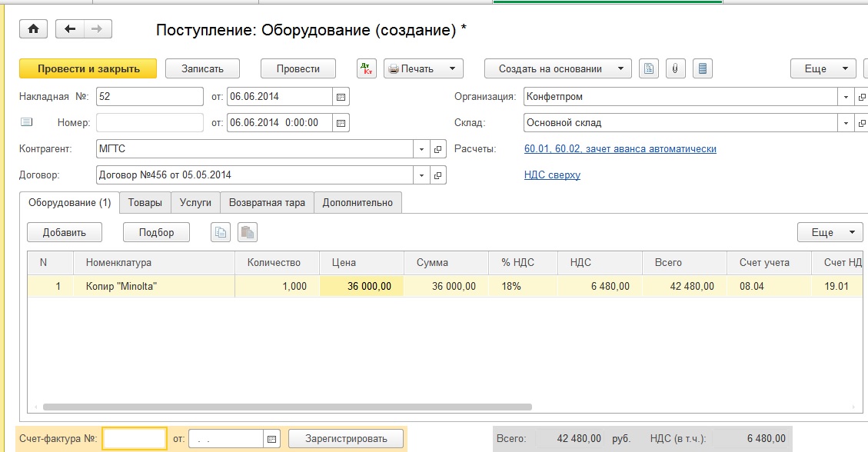This screenshot has height=452, width=868.
Task: Switch to the Товары tab
Action: coord(145,203)
